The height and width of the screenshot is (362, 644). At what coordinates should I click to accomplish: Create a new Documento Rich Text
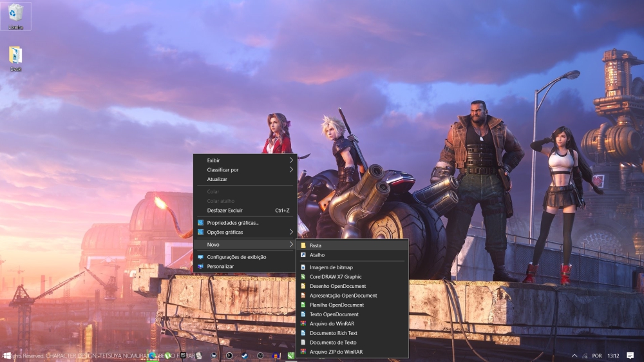point(352,333)
